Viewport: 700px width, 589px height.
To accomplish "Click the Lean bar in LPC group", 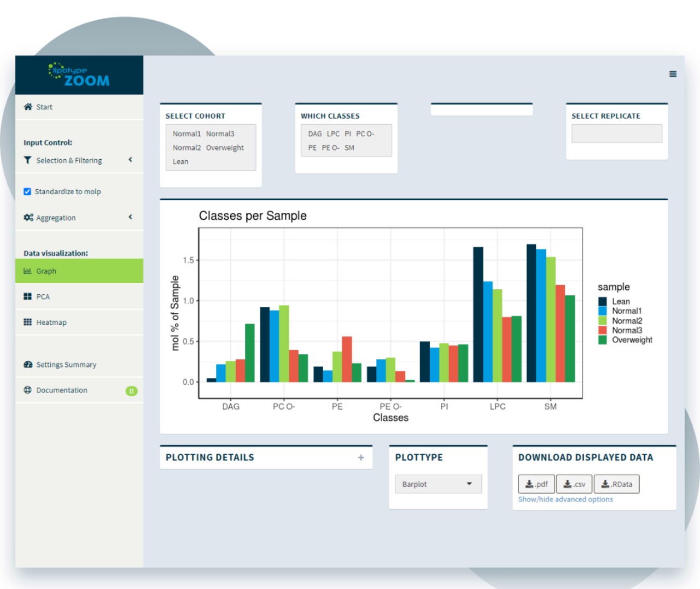I will 478,314.
